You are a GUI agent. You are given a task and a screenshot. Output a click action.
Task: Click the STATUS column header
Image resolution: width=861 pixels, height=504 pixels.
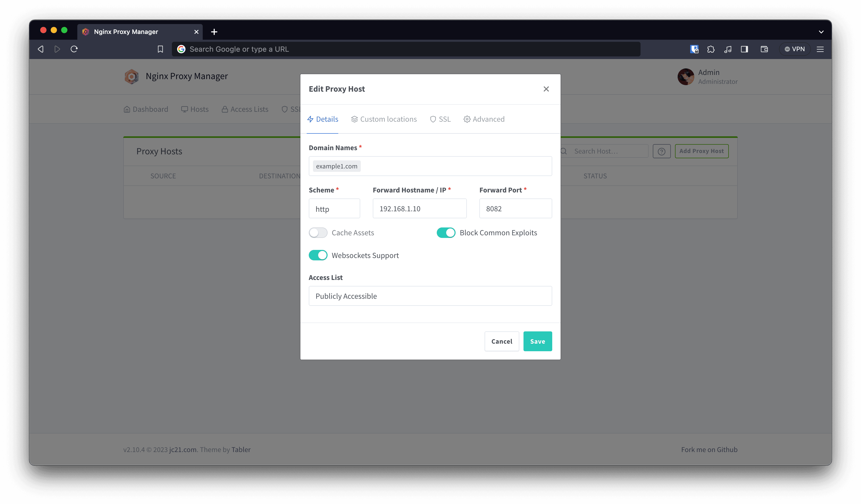(595, 176)
